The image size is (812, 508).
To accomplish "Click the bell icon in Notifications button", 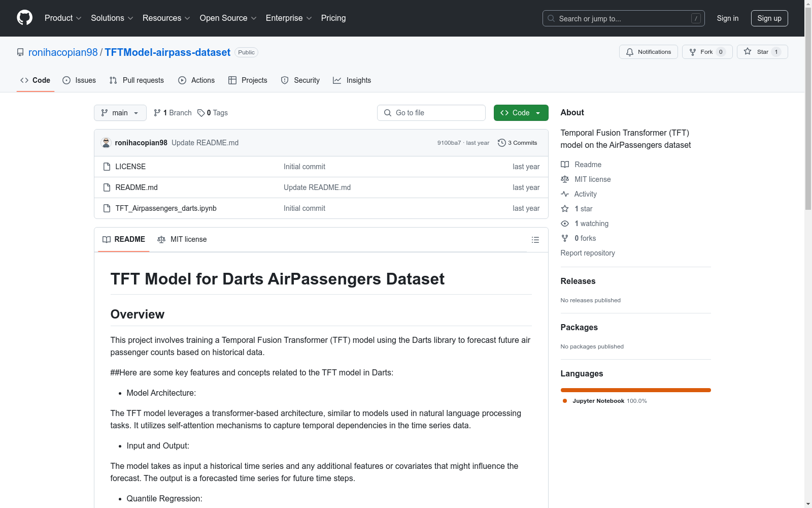I will [x=630, y=52].
